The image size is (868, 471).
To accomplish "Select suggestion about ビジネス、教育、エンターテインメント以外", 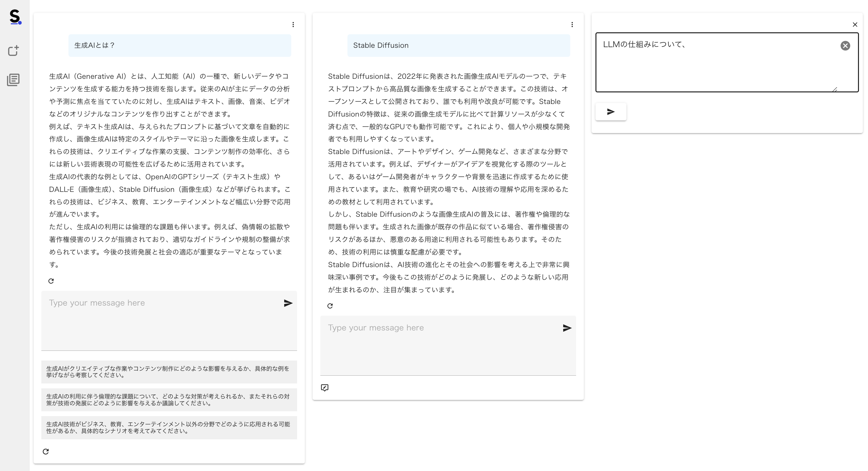I will click(x=169, y=428).
